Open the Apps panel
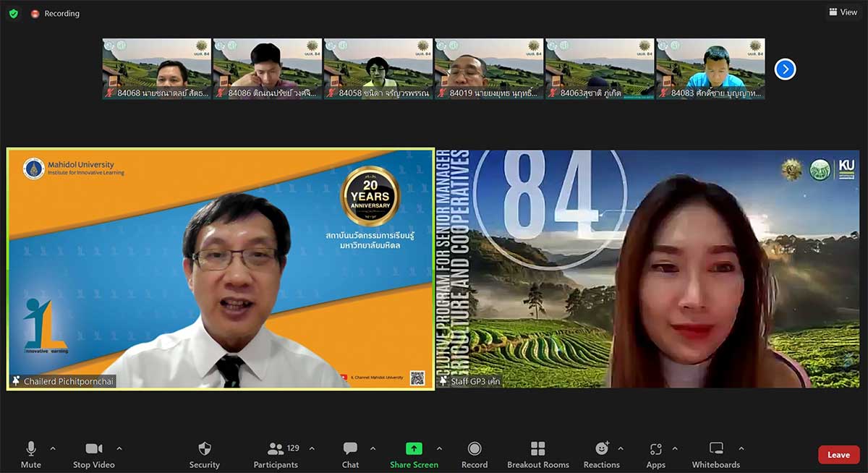Viewport: 868px width, 473px height. [x=655, y=453]
